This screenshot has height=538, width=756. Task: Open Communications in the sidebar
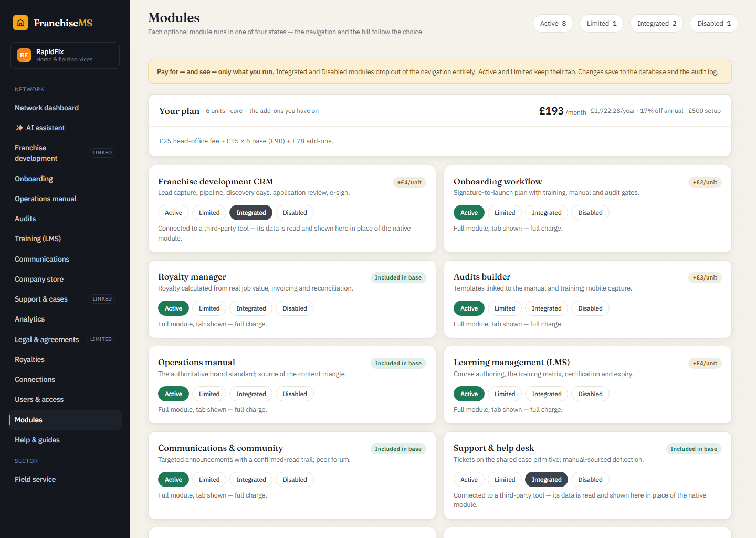coord(65,259)
